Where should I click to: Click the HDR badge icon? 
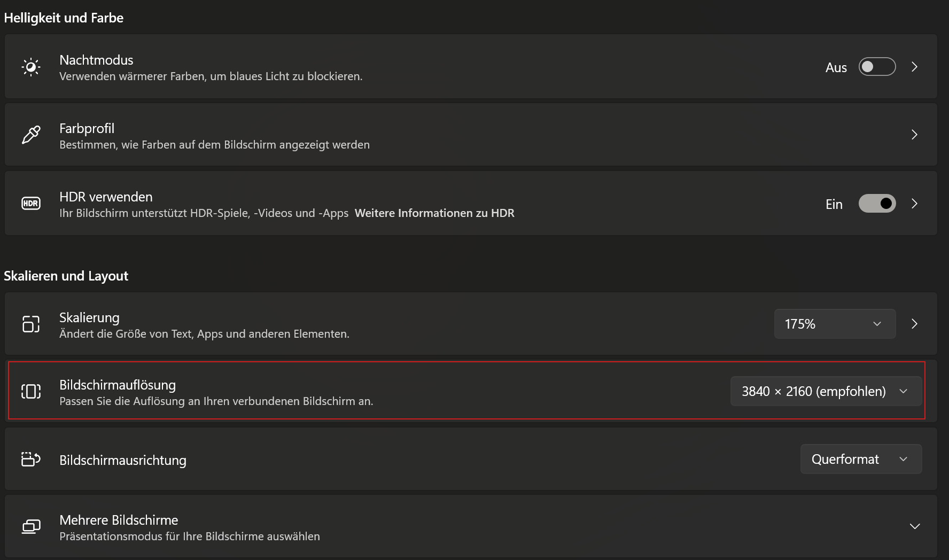[x=31, y=204]
